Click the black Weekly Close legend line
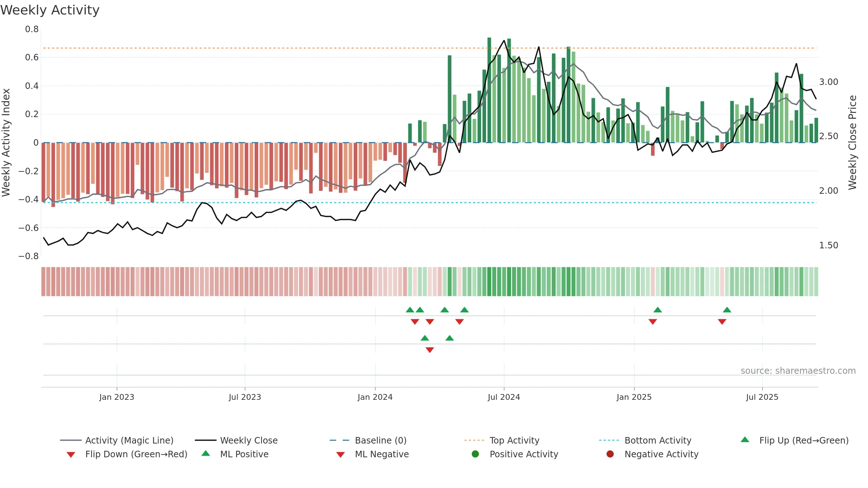The height and width of the screenshot is (488, 868). (205, 440)
